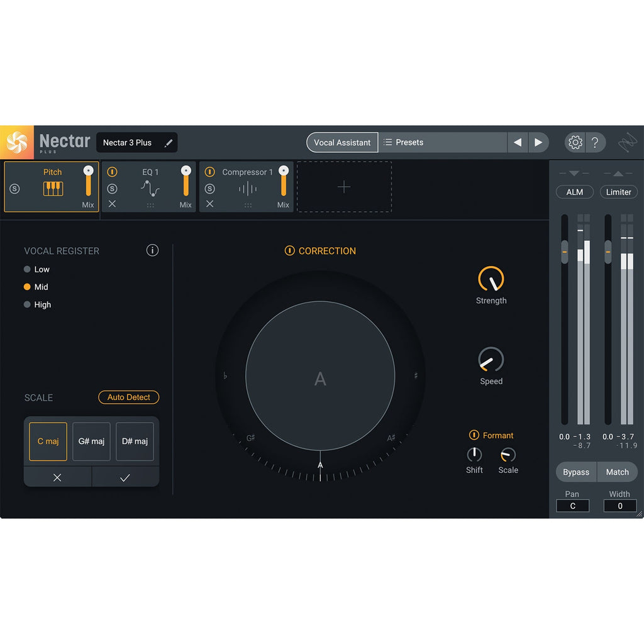Remove the EQ 1 module

click(x=112, y=204)
